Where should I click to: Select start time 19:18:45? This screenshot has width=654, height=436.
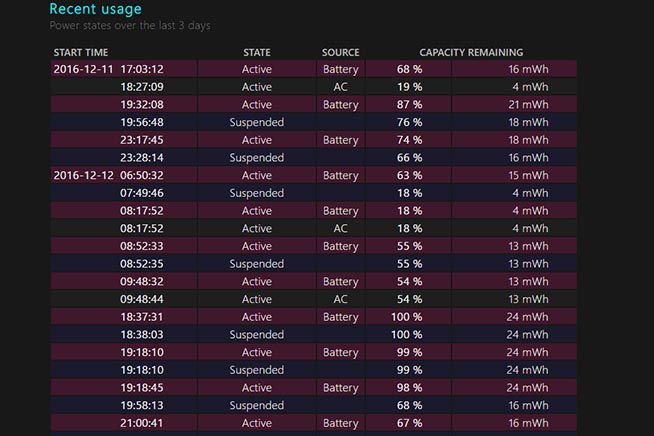142,388
